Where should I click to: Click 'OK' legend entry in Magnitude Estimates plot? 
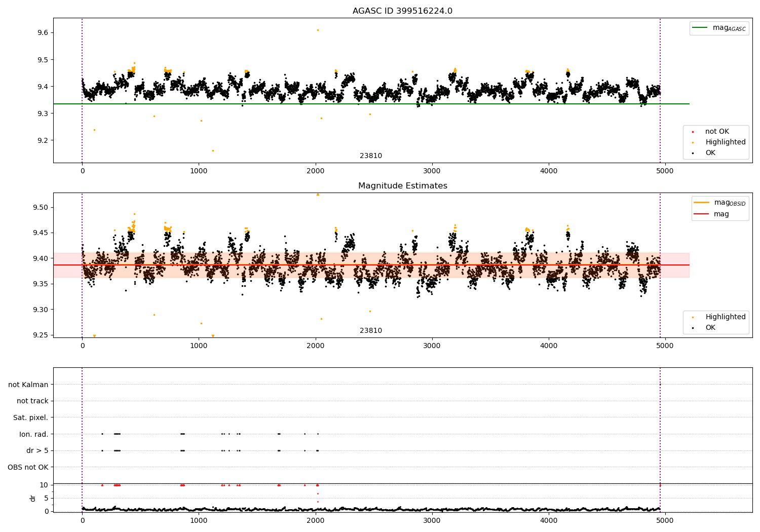click(710, 328)
